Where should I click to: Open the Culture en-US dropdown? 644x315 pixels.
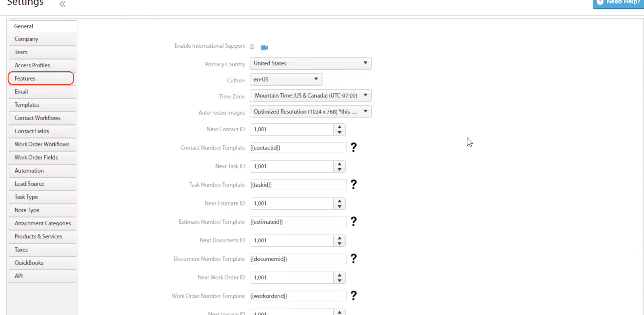(286, 79)
